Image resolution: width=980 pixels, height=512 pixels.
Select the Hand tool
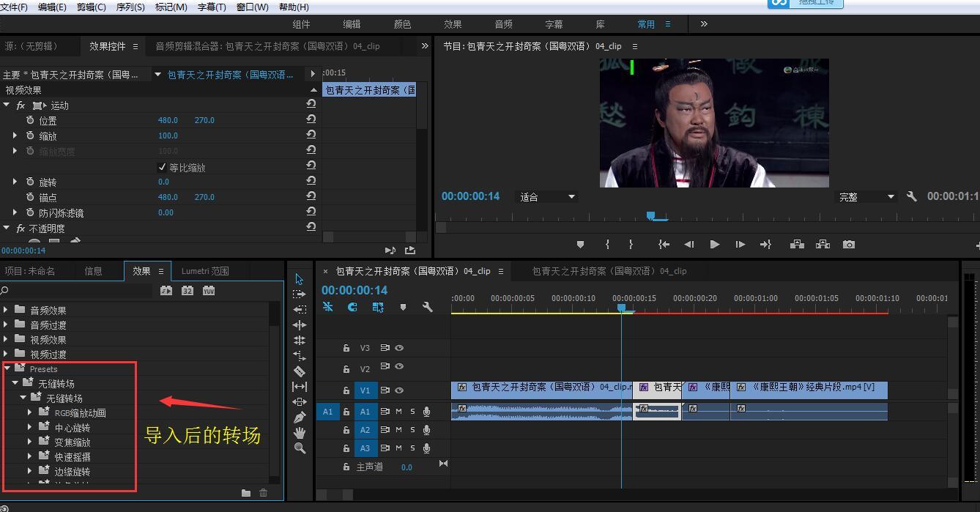click(x=299, y=433)
